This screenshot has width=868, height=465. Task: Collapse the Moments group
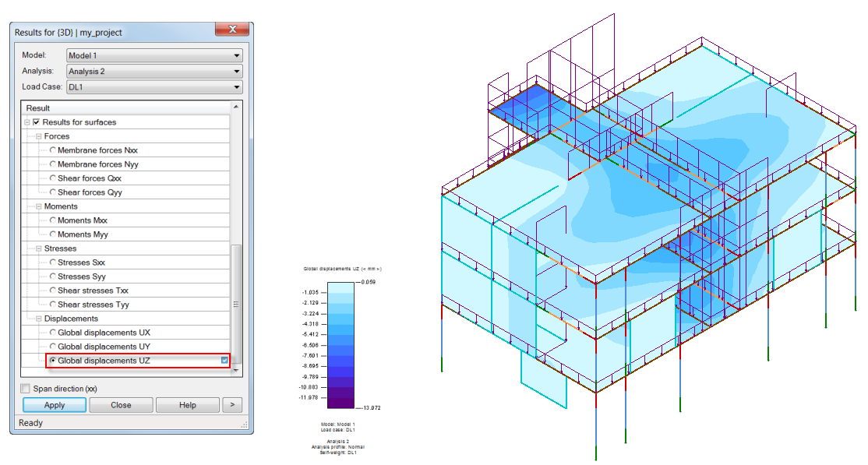click(39, 206)
